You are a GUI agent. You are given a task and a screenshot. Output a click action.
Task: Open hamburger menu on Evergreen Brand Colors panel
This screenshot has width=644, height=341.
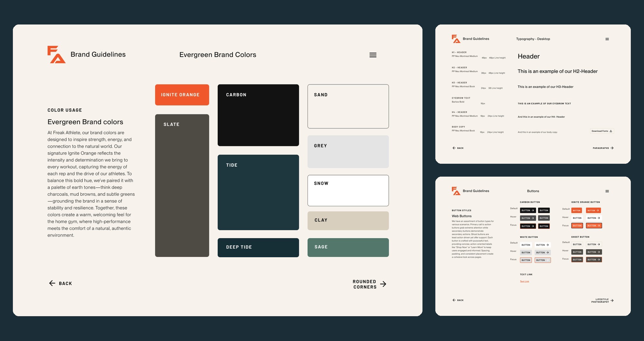tap(373, 55)
